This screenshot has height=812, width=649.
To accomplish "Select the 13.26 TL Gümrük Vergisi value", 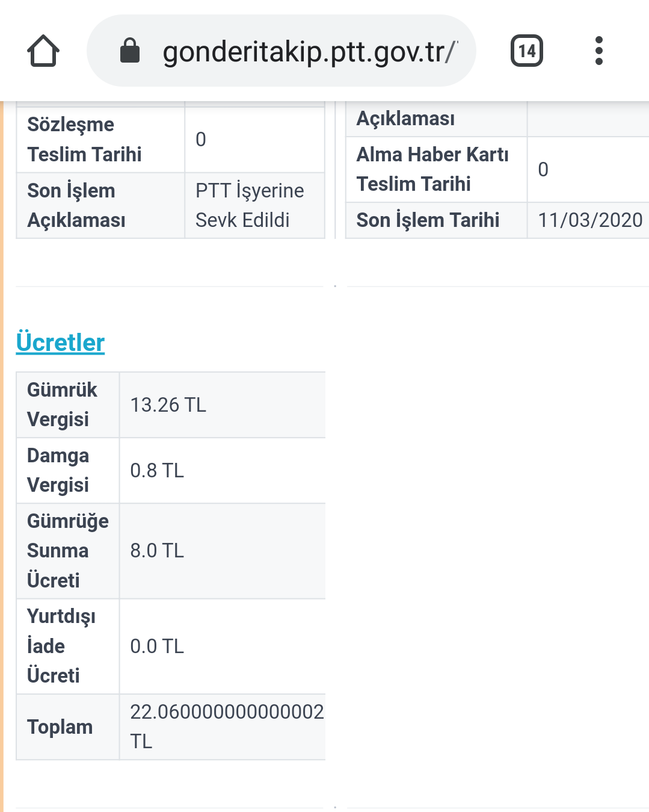I will 168,405.
